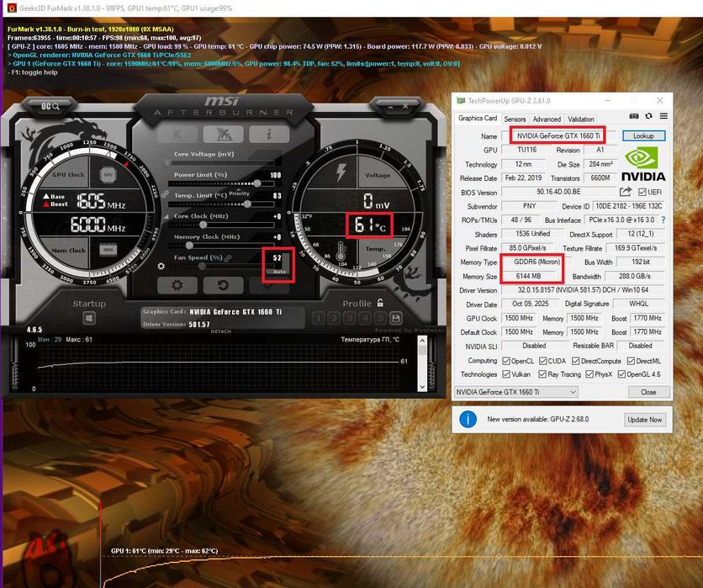Click the fan user-define gear icon
This screenshot has width=703, height=588.
[x=161, y=266]
